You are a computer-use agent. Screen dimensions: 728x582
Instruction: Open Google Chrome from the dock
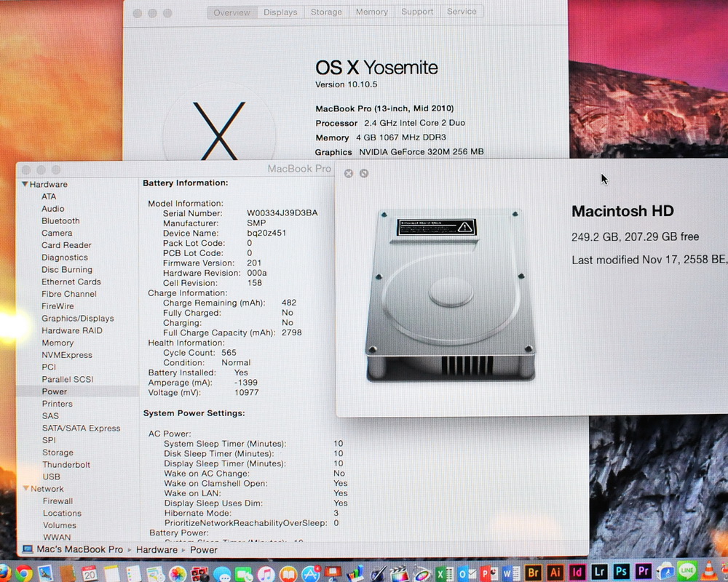[24, 573]
